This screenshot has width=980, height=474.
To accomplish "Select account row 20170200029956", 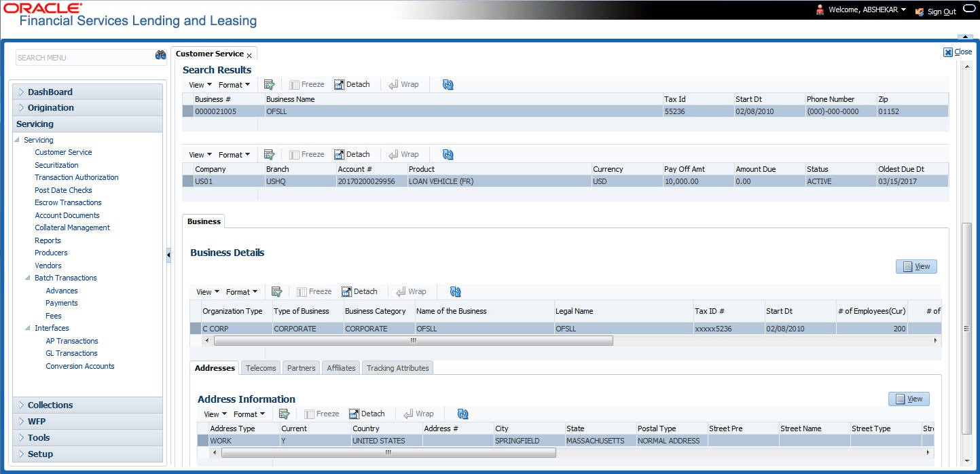I will tap(565, 181).
